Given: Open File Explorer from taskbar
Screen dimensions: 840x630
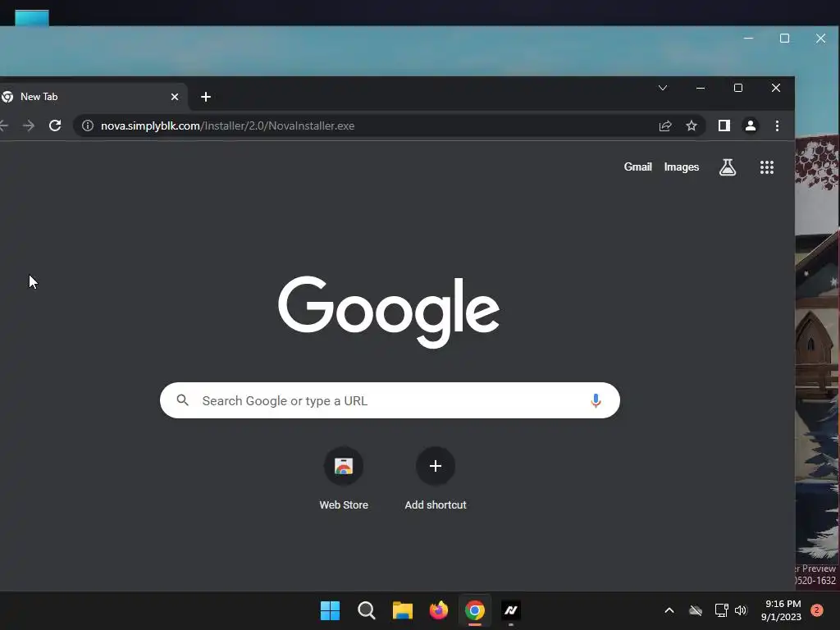Looking at the screenshot, I should [402, 610].
